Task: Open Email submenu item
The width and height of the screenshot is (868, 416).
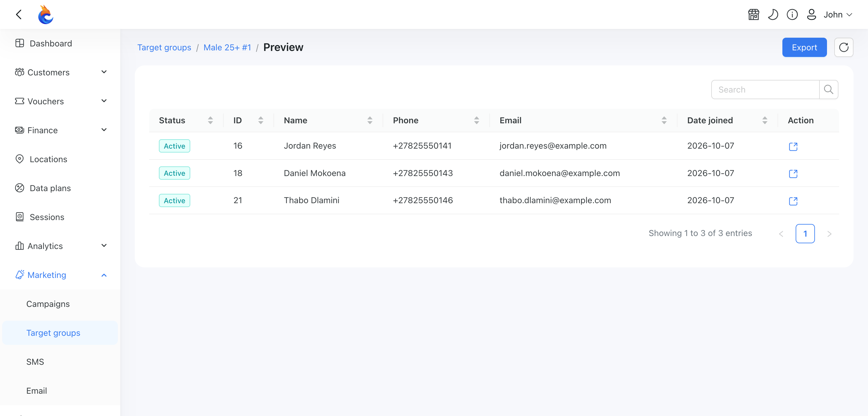Action: tap(36, 391)
